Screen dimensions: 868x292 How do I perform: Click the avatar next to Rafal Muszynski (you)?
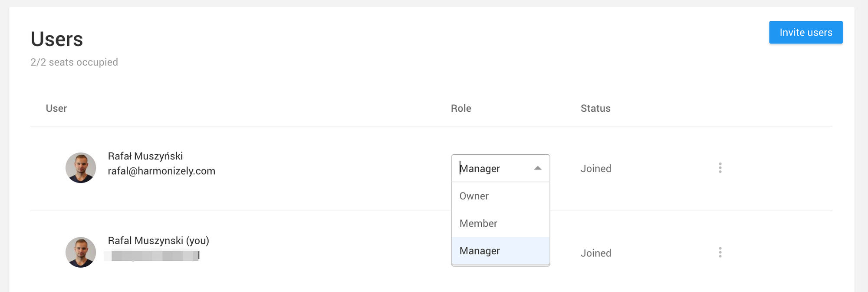[x=81, y=252]
